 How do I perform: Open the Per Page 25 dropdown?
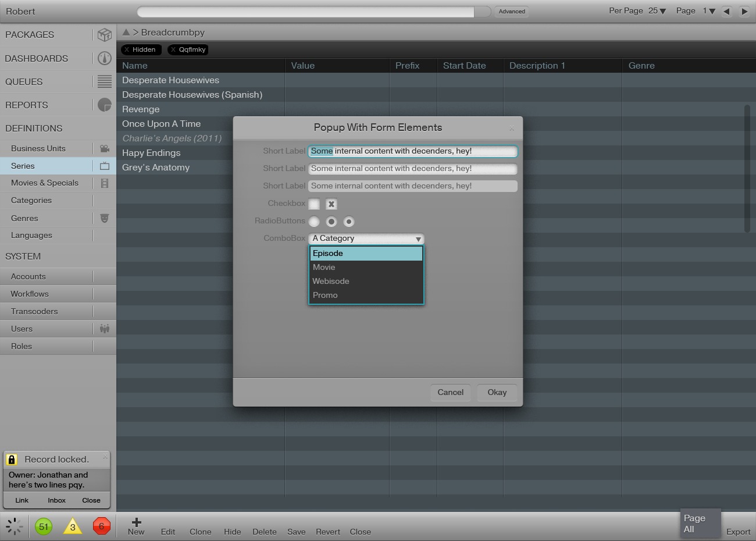tap(657, 11)
